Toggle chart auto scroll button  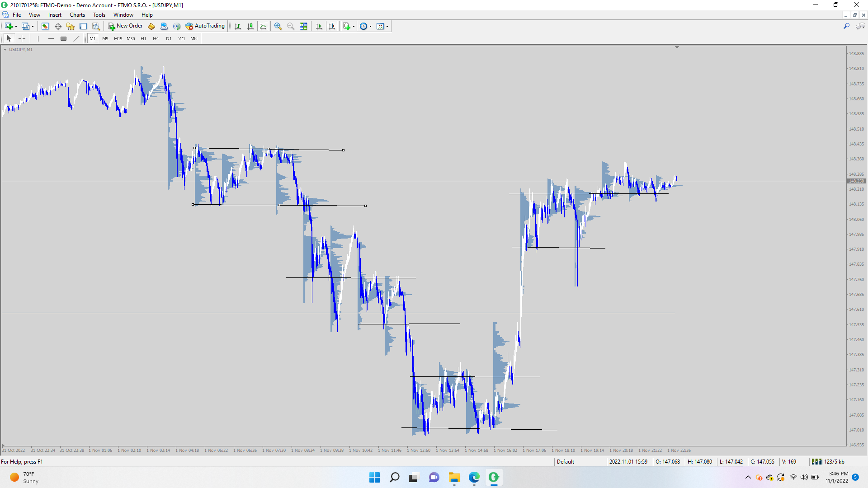click(319, 26)
